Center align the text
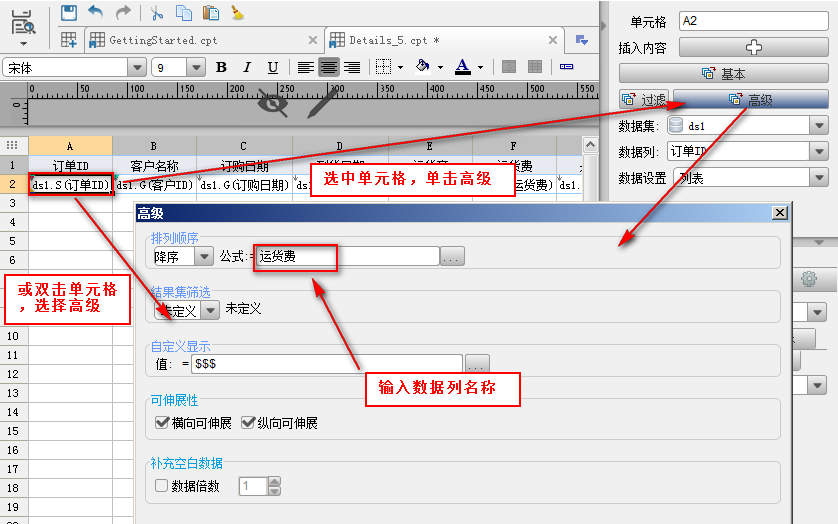Image resolution: width=838 pixels, height=524 pixels. (x=329, y=67)
